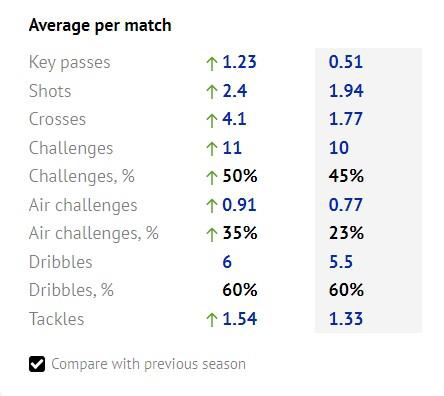Uncheck the Compare with previous season checkbox
Image resolution: width=444 pixels, height=396 pixels.
click(37, 364)
